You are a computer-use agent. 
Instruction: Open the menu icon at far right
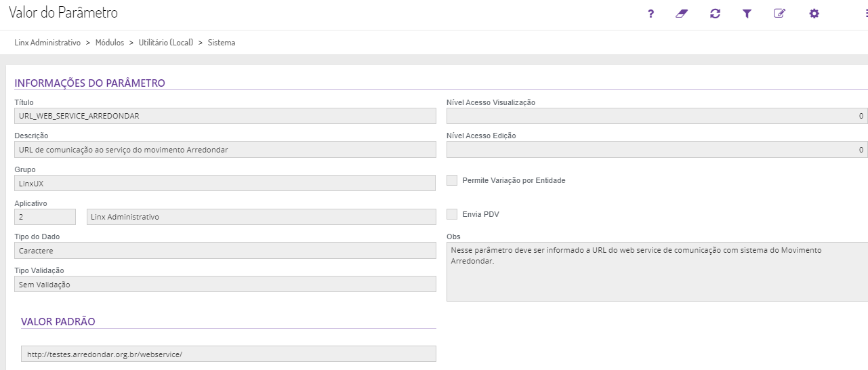click(x=865, y=14)
